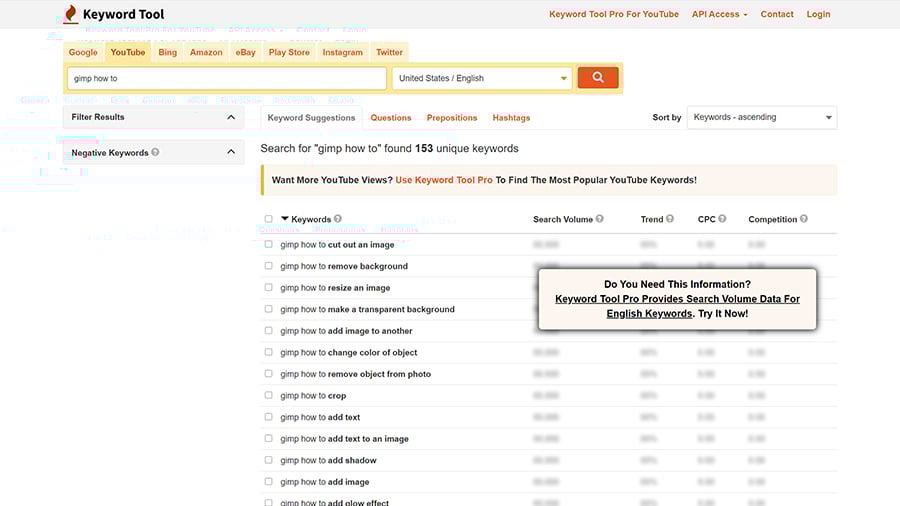Image resolution: width=900 pixels, height=506 pixels.
Task: Click the search box containing 'gimp how to'
Action: tap(227, 78)
